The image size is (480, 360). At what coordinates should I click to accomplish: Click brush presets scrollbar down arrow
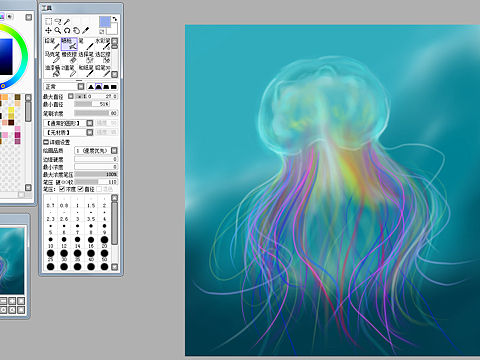(115, 74)
